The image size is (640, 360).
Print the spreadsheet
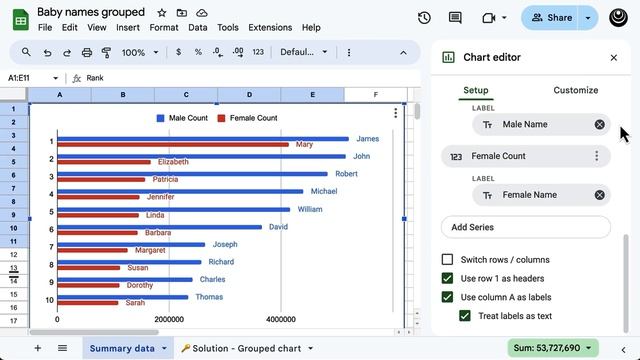[x=87, y=53]
